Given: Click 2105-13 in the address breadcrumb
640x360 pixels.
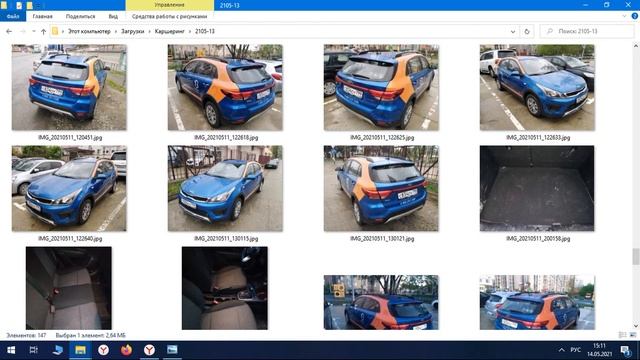Looking at the screenshot, I should click(x=205, y=31).
